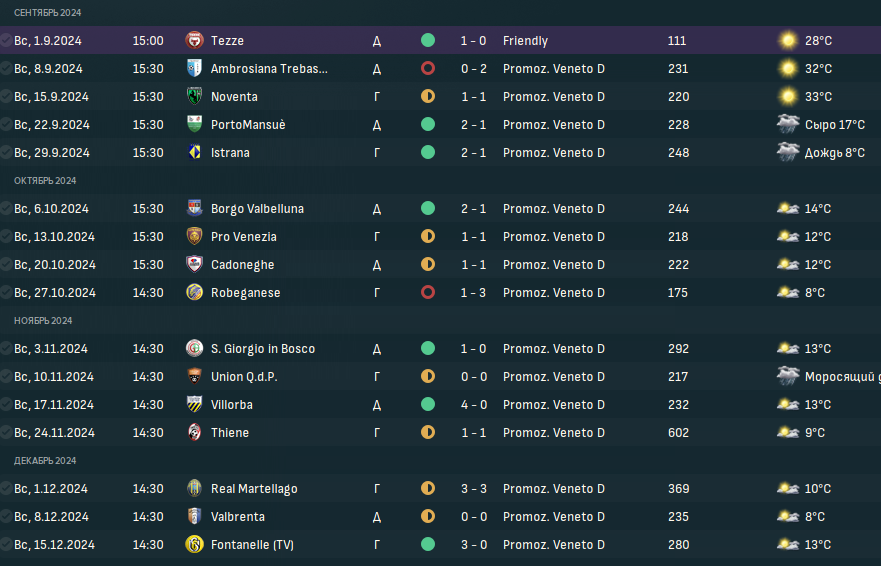Click the Friendly competition link
The width and height of the screenshot is (881, 566).
(525, 41)
